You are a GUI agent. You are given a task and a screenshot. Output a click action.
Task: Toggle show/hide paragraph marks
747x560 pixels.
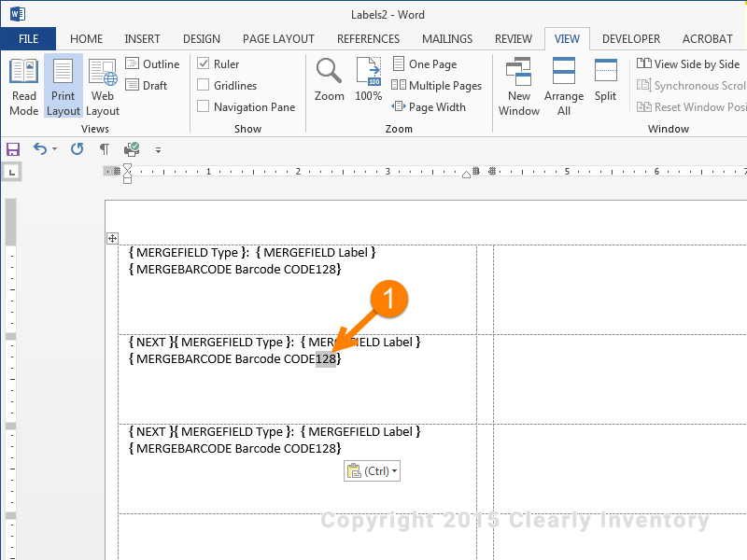pyautogui.click(x=105, y=149)
